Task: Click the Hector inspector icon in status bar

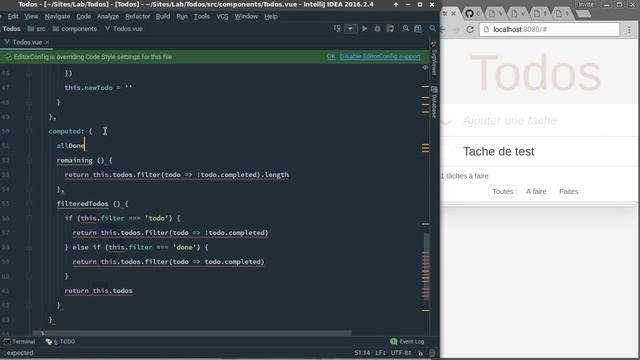Action: (x=432, y=353)
